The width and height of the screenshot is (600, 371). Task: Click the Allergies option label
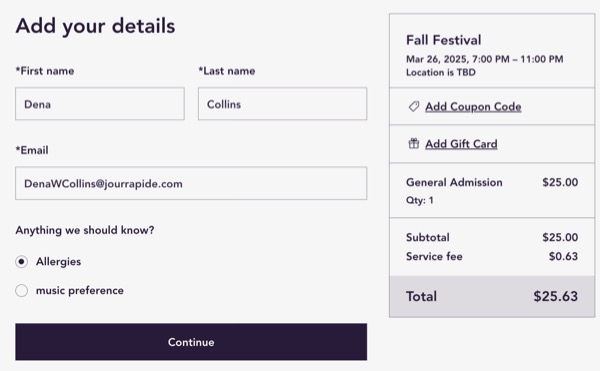tap(58, 262)
